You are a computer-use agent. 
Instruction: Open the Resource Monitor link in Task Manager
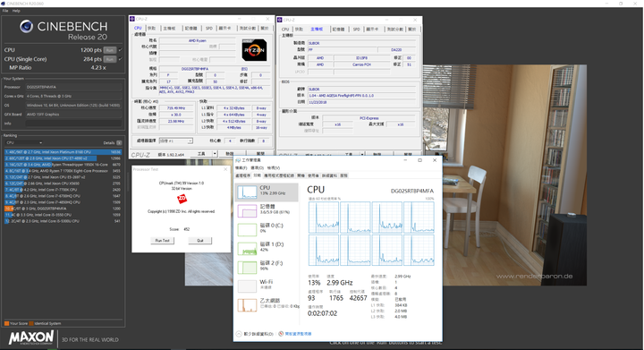click(x=298, y=334)
